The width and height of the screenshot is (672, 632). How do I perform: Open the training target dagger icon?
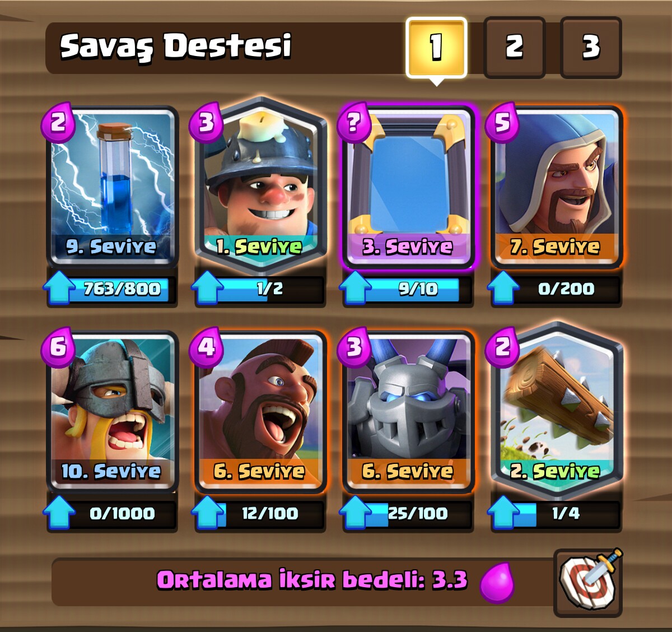[588, 582]
